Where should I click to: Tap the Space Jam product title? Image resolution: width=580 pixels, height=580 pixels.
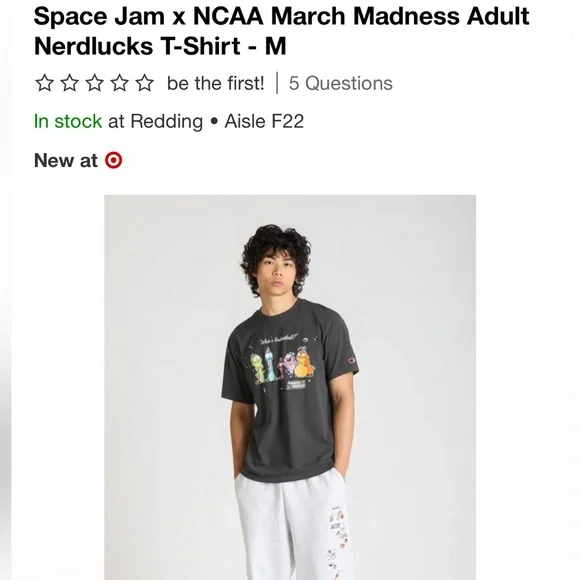tap(281, 31)
